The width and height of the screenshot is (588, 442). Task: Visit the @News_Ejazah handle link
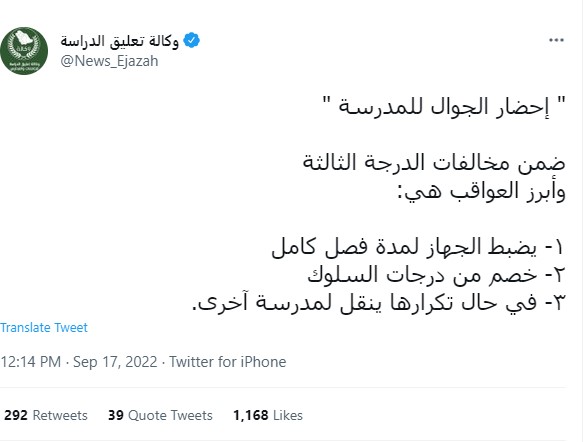(x=109, y=61)
